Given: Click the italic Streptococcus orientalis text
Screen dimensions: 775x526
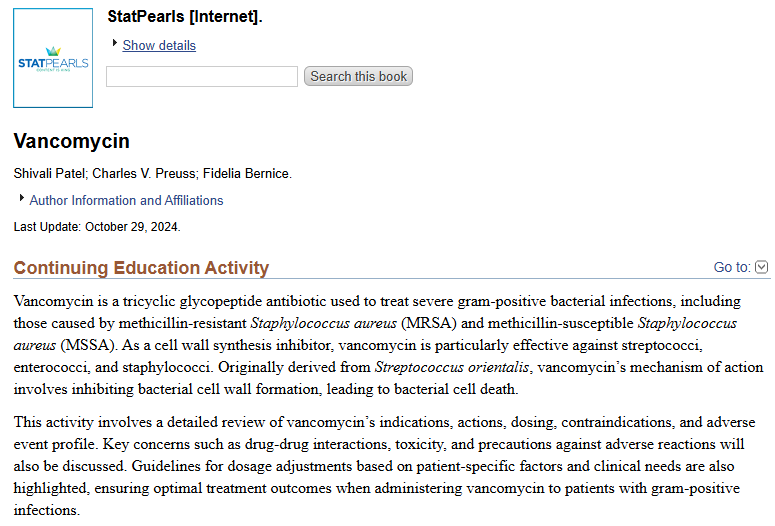Looking at the screenshot, I should pyautogui.click(x=452, y=367).
